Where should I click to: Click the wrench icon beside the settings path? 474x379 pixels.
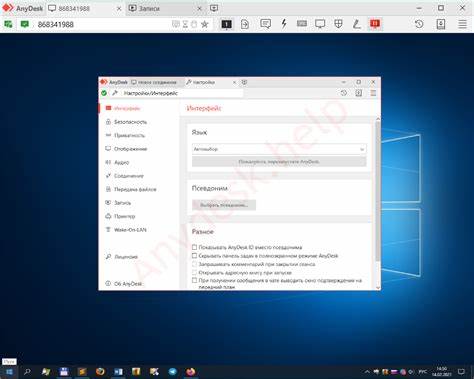(115, 93)
